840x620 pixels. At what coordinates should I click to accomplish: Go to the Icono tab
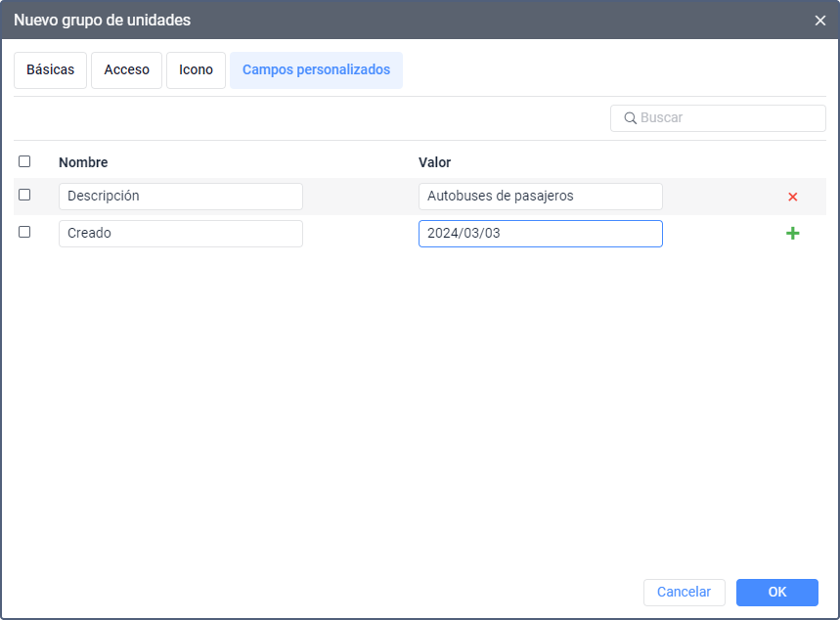pos(196,70)
